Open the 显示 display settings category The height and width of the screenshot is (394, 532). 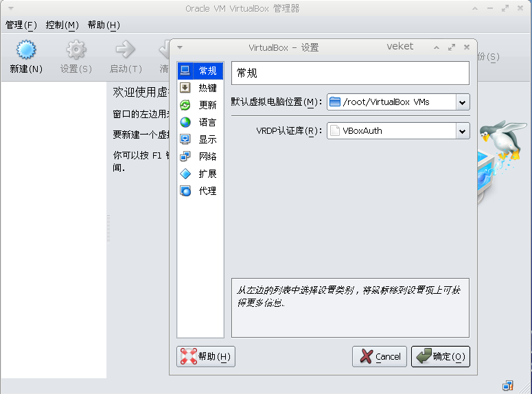(x=200, y=139)
